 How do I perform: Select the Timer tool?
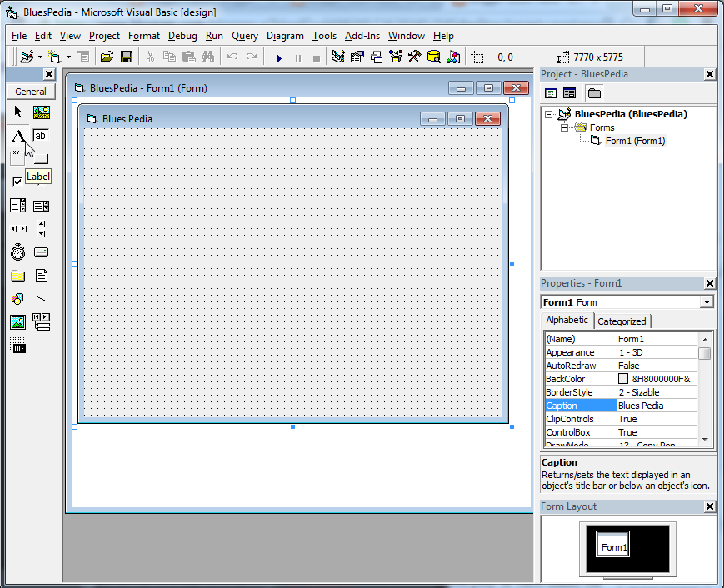(17, 251)
